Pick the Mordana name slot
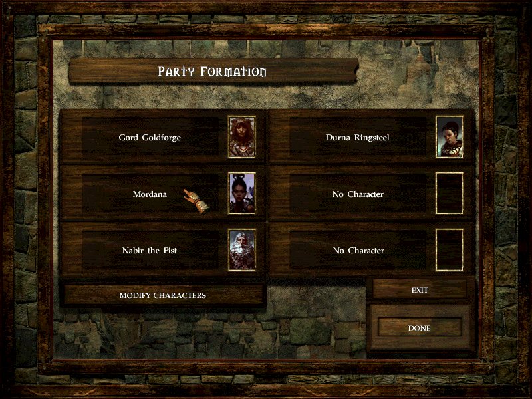 [x=150, y=194]
